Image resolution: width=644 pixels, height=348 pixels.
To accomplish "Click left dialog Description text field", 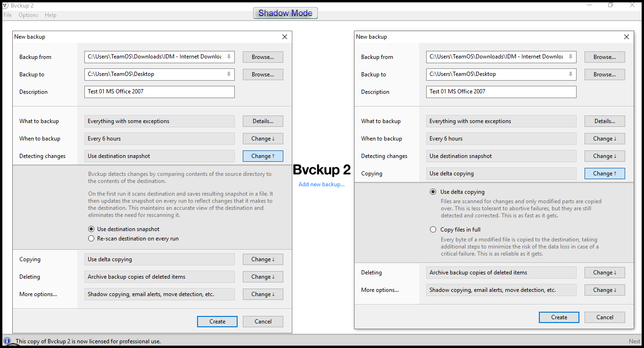I will [x=159, y=91].
